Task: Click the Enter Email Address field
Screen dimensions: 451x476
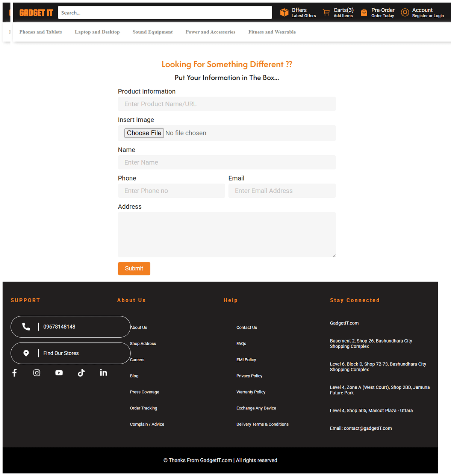Action: [282, 191]
